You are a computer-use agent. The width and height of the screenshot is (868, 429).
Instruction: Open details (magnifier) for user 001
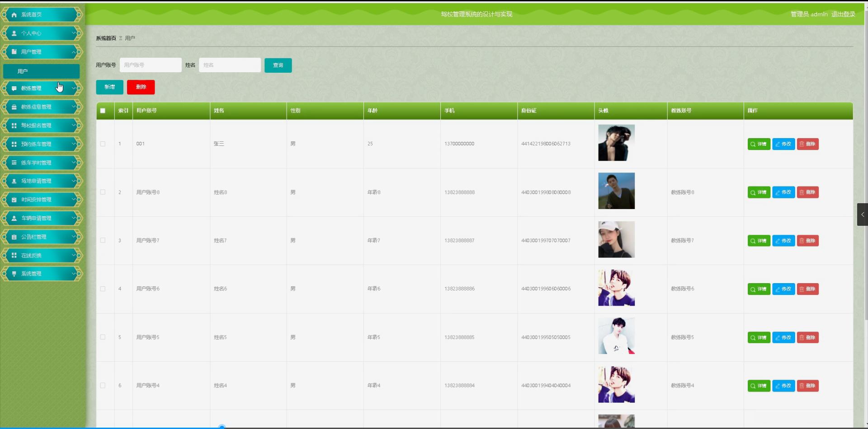click(759, 144)
